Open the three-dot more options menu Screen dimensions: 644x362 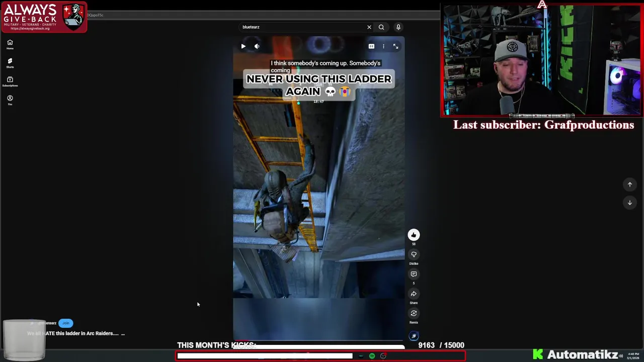click(383, 46)
